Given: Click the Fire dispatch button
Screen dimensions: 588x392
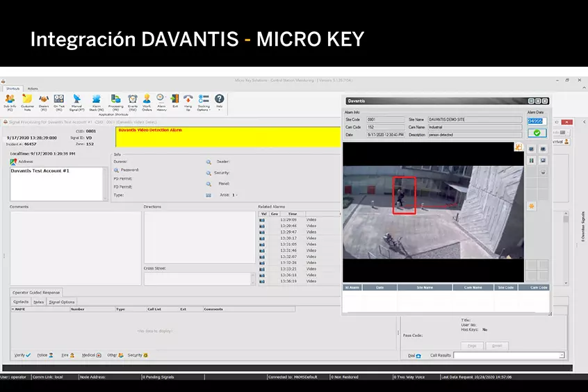Looking at the screenshot, I should [x=68, y=355].
